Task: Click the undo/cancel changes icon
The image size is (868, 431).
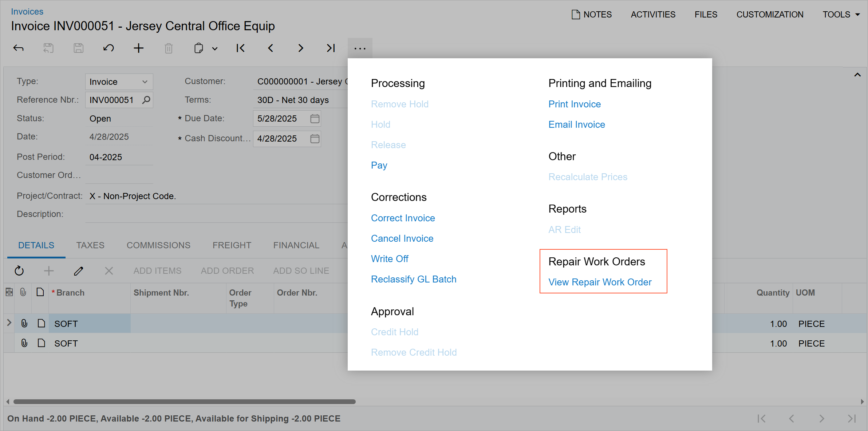Action: point(108,48)
